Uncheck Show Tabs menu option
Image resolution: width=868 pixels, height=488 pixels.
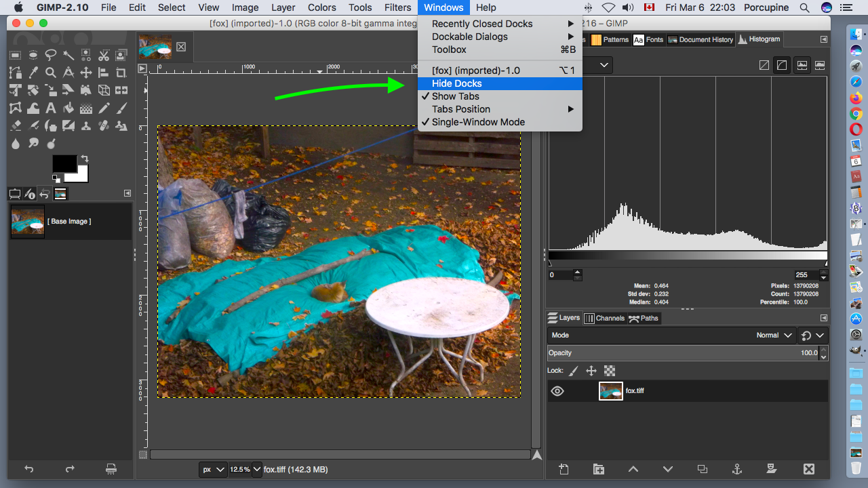[500, 96]
